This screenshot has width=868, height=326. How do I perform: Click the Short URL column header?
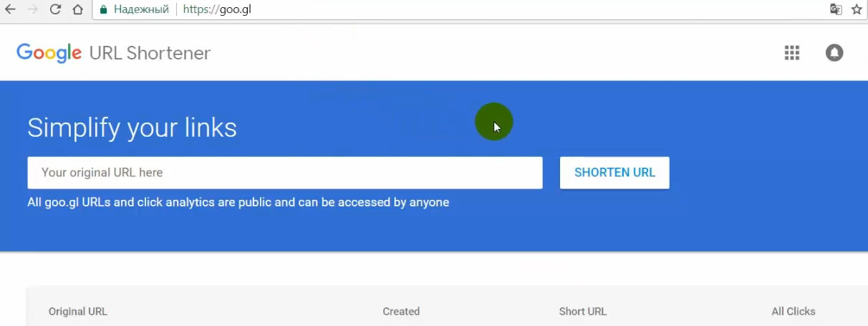583,312
